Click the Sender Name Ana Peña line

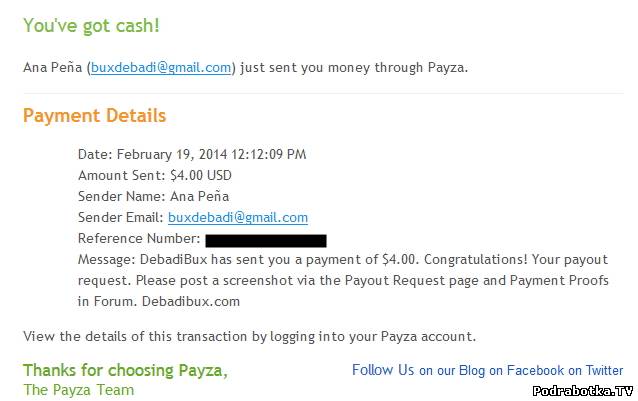pyautogui.click(x=153, y=196)
